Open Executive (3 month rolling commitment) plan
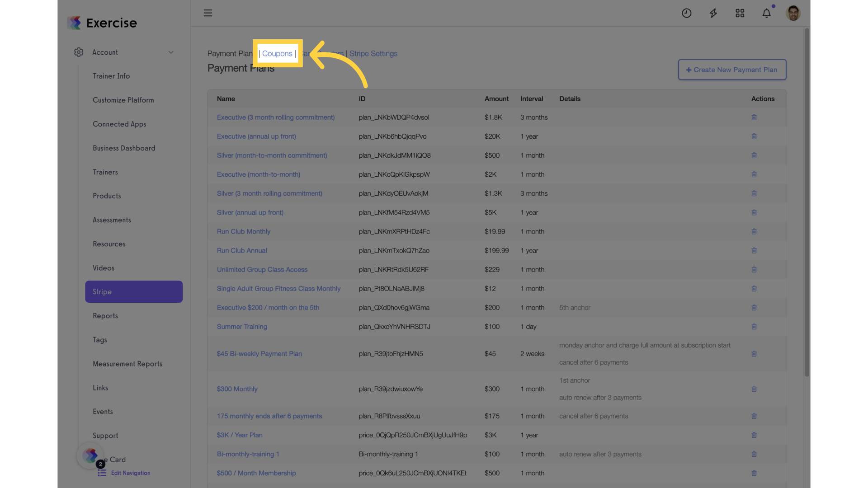The width and height of the screenshot is (868, 488). (x=276, y=117)
